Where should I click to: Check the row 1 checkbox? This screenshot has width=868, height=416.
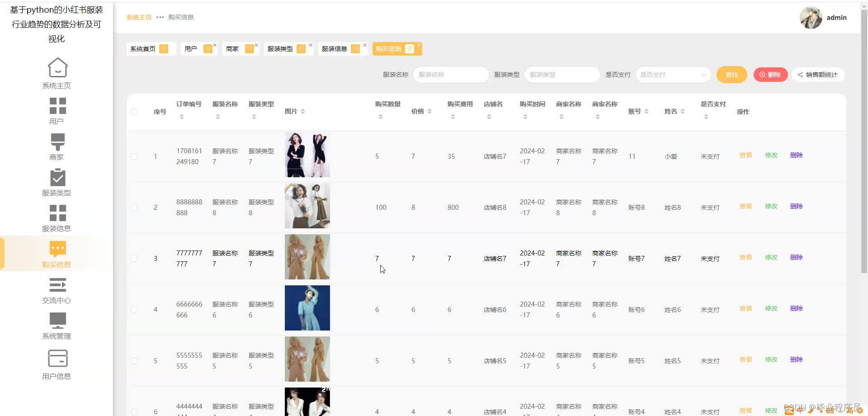point(134,156)
